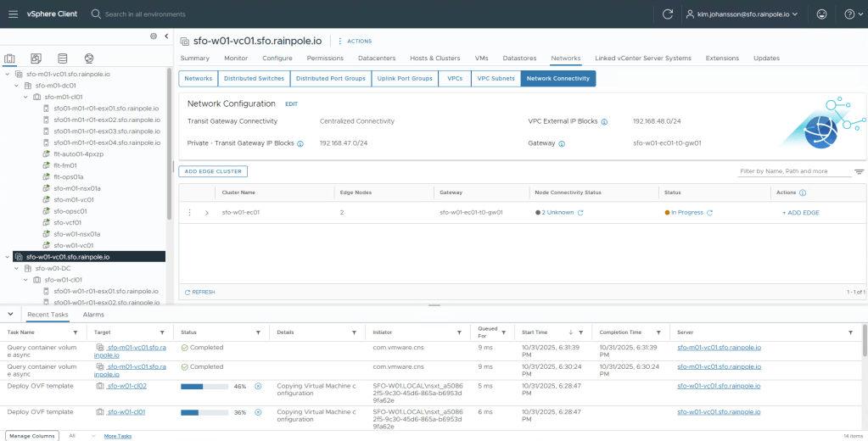Screen dimensions: 868x441
Task: Click the 36% progress bar for sfo-w01-cl01
Action: click(204, 412)
